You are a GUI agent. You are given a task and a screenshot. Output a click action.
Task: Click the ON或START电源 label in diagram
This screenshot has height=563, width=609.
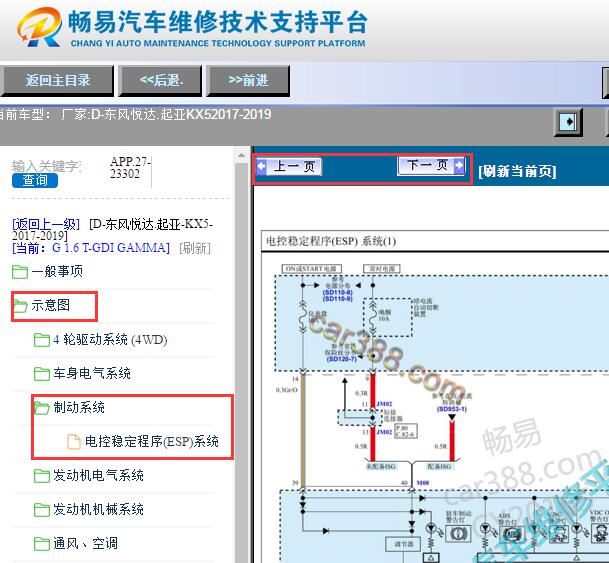(x=311, y=269)
